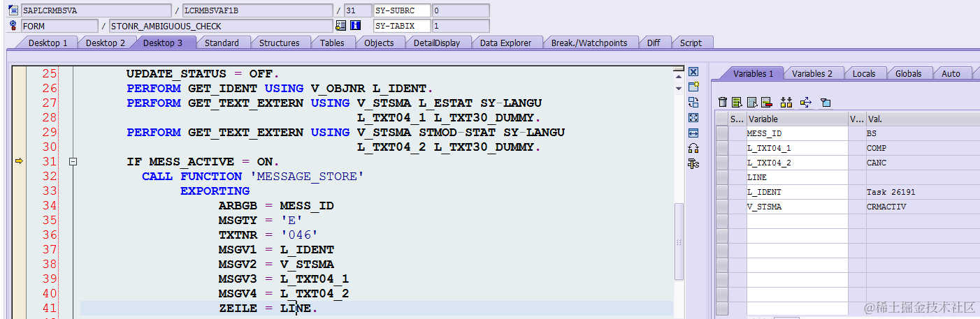Click the LCRMBSVAF1B include field
This screenshot has width=980, height=319.
point(257,10)
